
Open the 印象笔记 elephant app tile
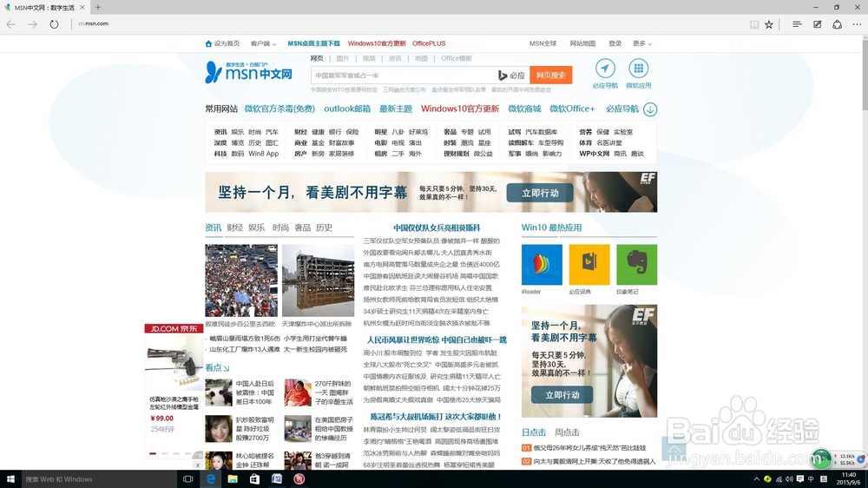[x=636, y=265]
